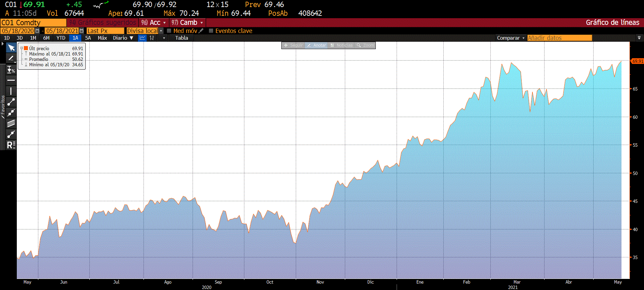Select the two-point trend line tool

pos(11,102)
